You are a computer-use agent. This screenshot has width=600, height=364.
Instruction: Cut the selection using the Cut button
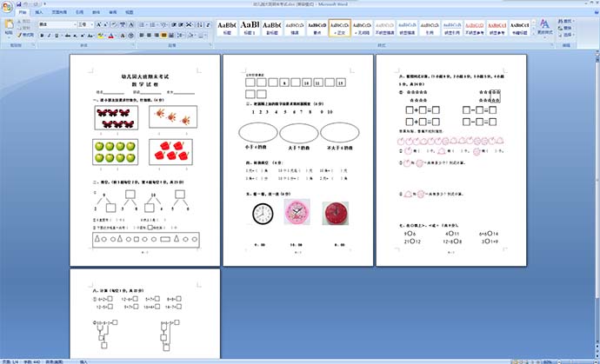point(25,22)
